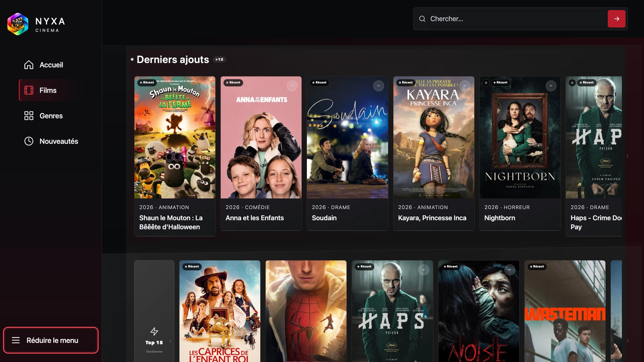Expand options on Kayara, Princesse Inca card

(465, 86)
